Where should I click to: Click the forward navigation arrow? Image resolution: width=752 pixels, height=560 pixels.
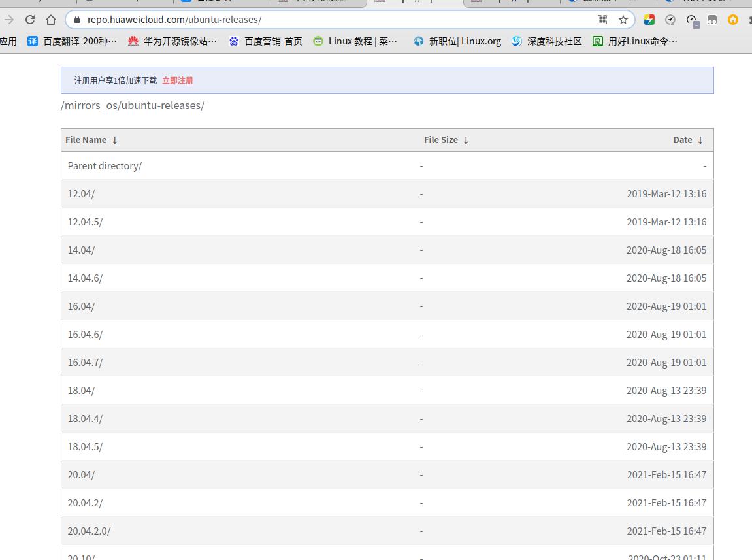point(8,20)
